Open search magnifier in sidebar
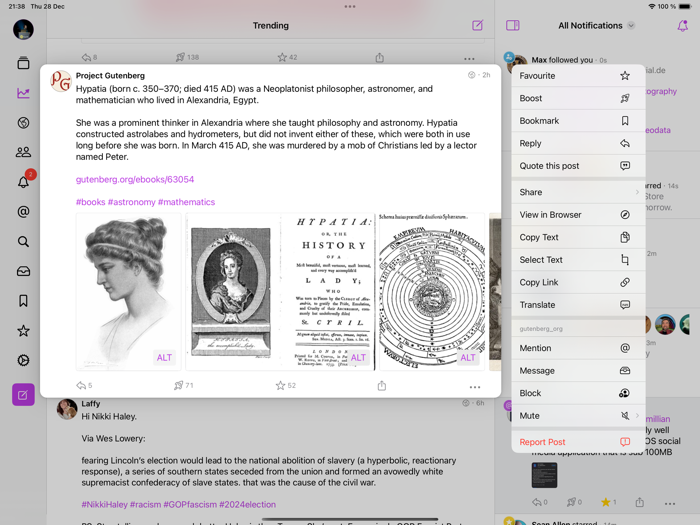The image size is (700, 525). point(23,242)
